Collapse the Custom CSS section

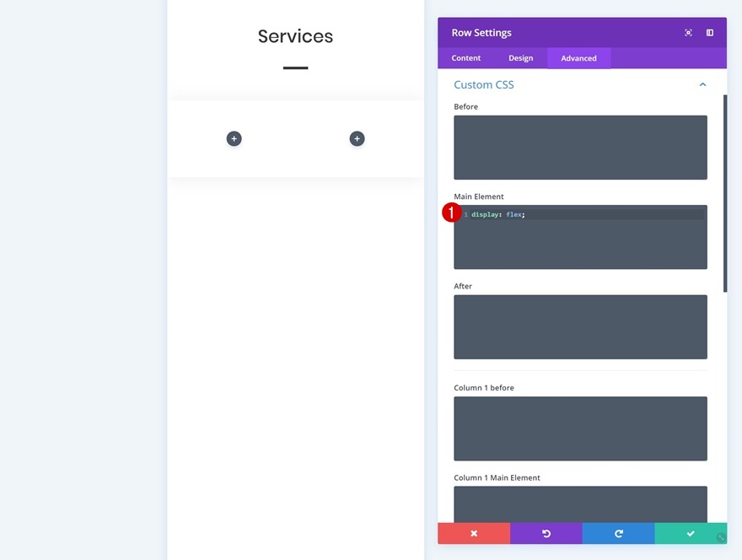point(702,84)
